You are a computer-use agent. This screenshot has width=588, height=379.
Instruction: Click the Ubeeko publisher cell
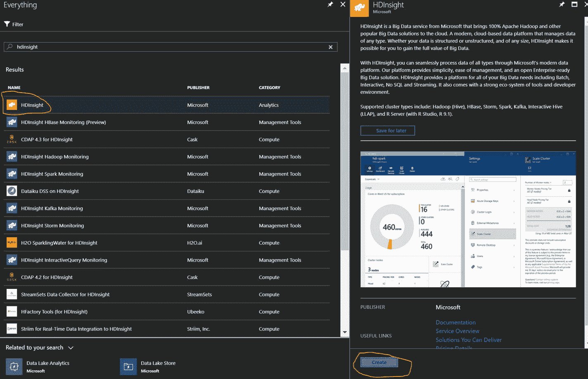(x=195, y=312)
